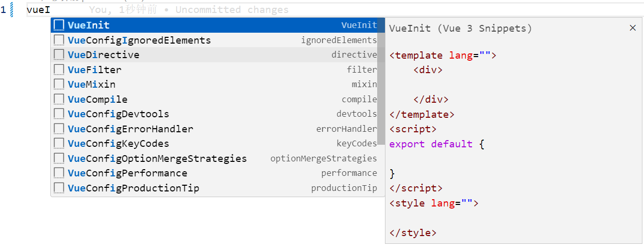Image resolution: width=644 pixels, height=248 pixels.
Task: Click the keyCodes prefix label
Action: tap(357, 143)
